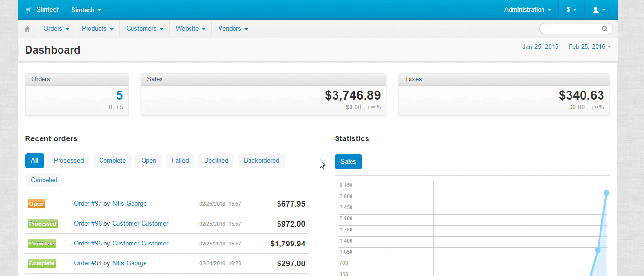View the orders count number 5
644x276 pixels.
(119, 95)
